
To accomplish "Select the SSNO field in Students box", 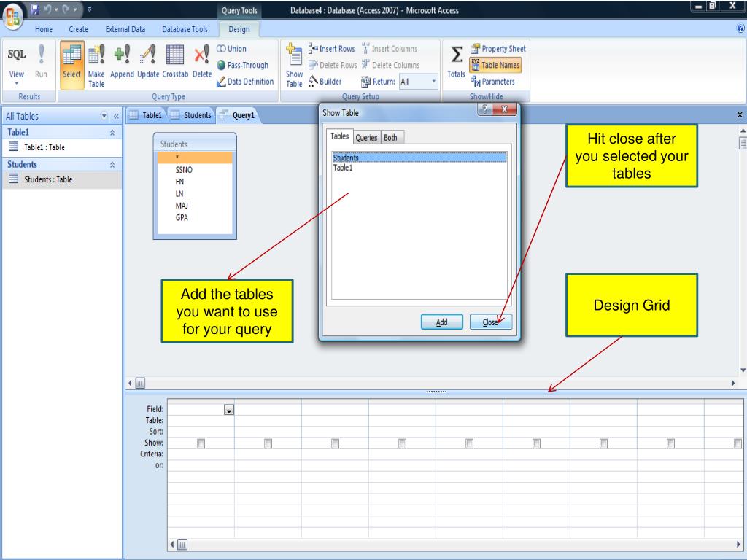I will pos(184,169).
